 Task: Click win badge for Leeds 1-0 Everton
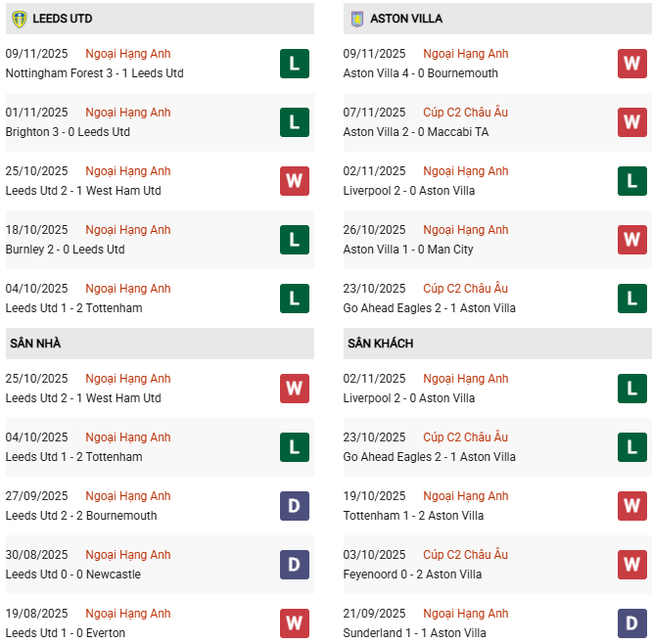294,623
